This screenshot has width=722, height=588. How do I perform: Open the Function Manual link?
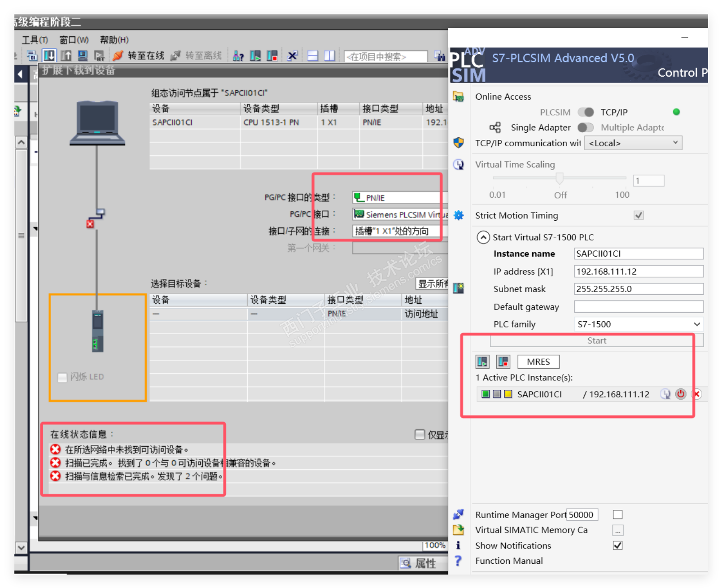pyautogui.click(x=509, y=561)
